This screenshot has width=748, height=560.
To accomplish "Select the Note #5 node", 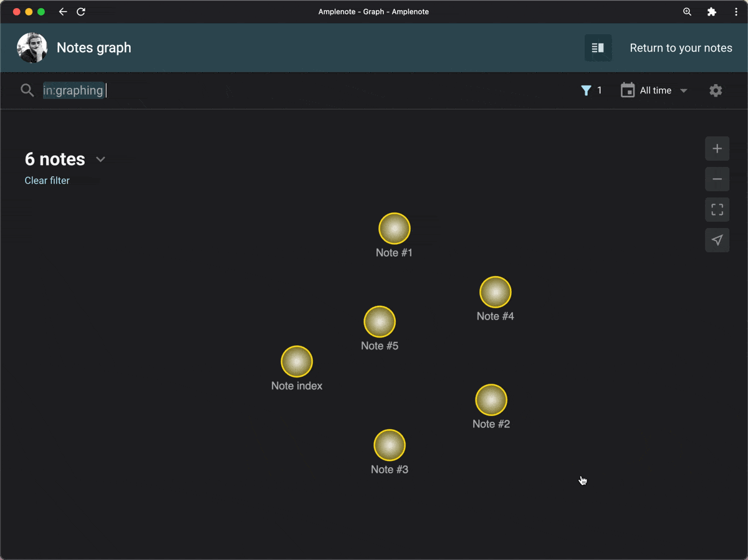I will 380,322.
